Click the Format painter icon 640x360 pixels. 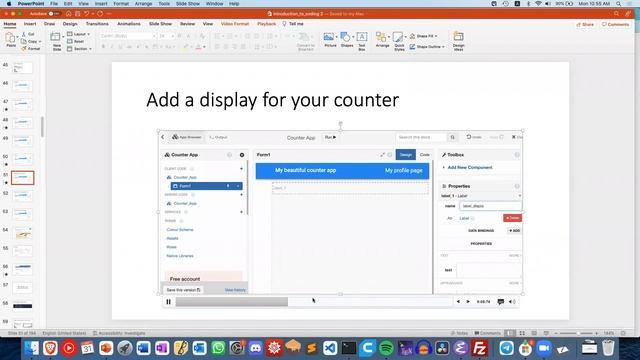coord(24,49)
